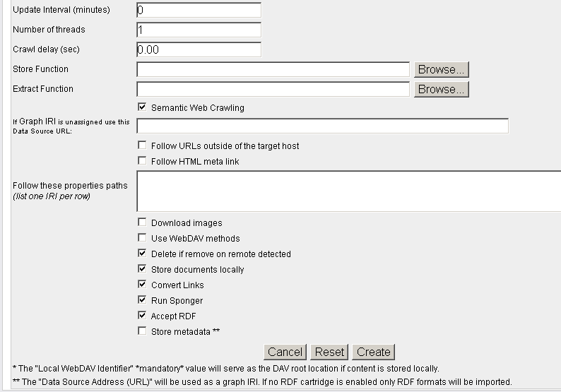Toggle the Semantic Web Crawling checkbox
The image size is (561, 392).
click(142, 107)
